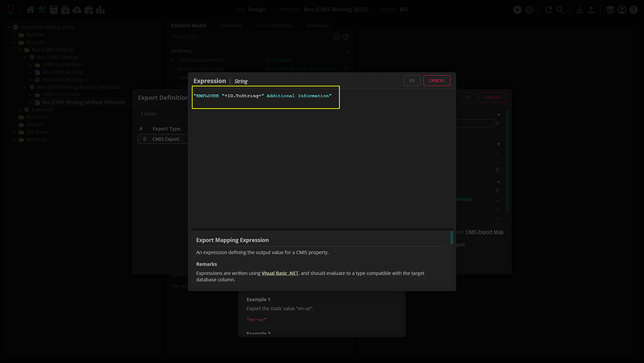This screenshot has width=644, height=363.
Task: Expand the Classification Method property
Action: coord(173,60)
